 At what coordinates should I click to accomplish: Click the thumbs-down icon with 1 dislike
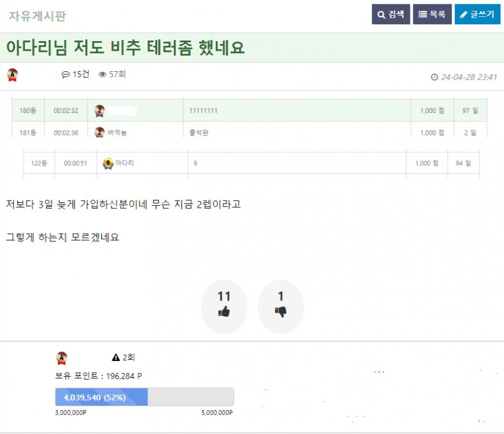click(x=281, y=311)
